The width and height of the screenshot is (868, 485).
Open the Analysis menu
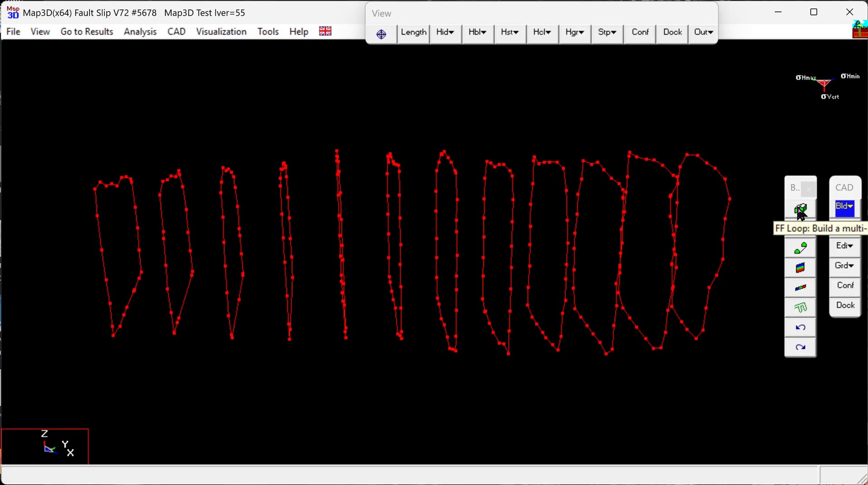pyautogui.click(x=140, y=32)
